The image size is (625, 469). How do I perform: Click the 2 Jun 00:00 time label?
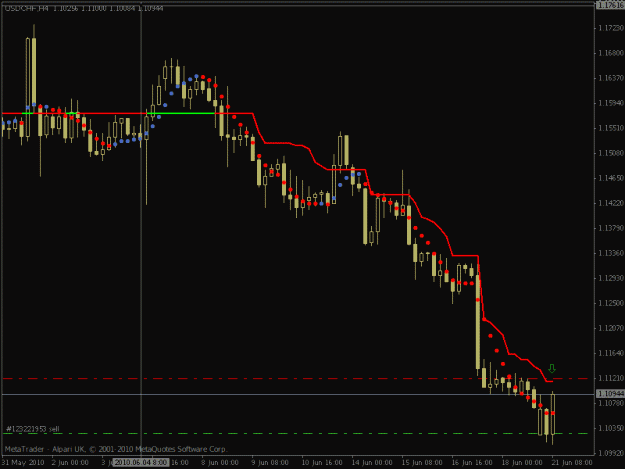(x=70, y=463)
